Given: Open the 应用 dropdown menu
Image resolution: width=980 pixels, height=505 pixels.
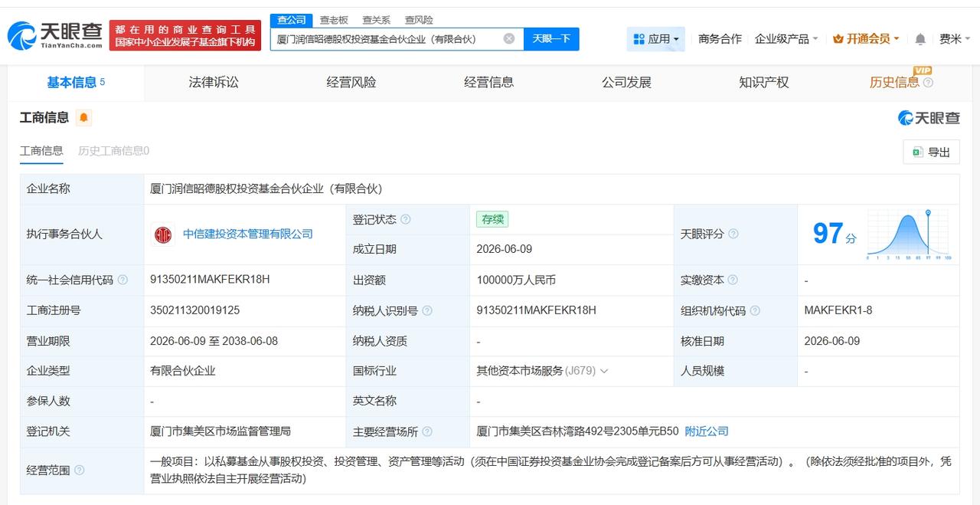Looking at the screenshot, I should pyautogui.click(x=656, y=39).
